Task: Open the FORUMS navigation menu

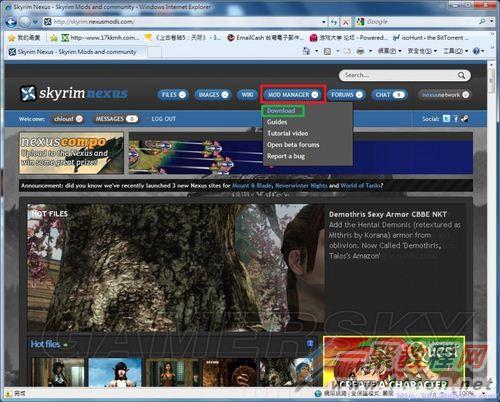Action: click(346, 95)
